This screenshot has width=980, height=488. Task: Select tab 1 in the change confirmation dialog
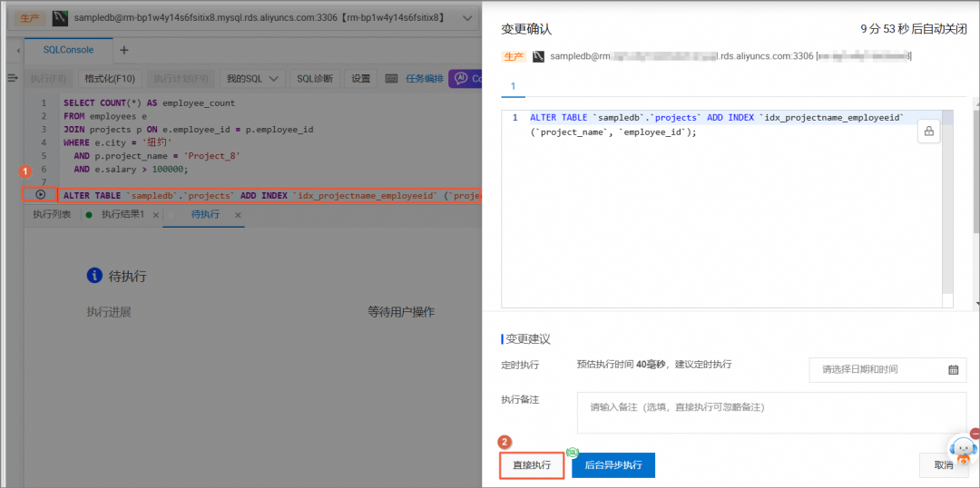[x=513, y=86]
